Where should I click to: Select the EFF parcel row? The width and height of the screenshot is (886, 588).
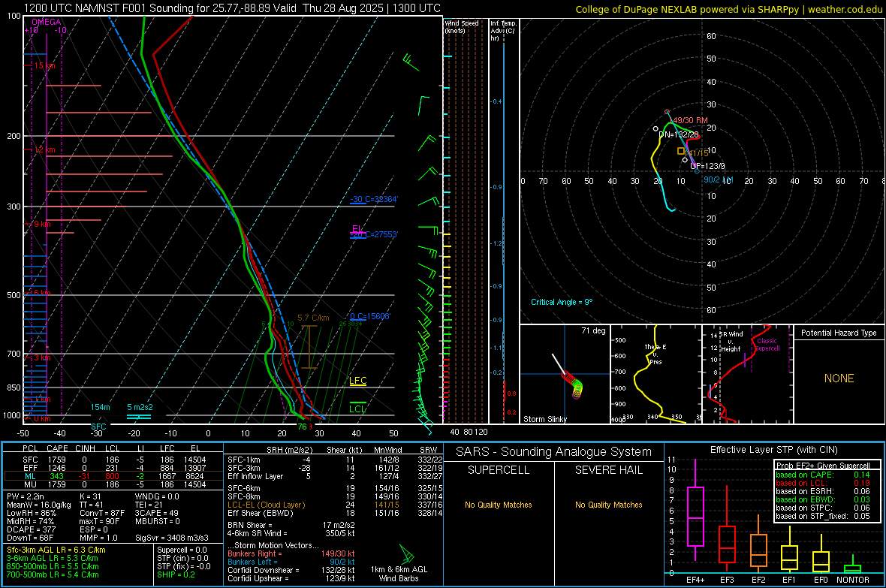[x=113, y=468]
